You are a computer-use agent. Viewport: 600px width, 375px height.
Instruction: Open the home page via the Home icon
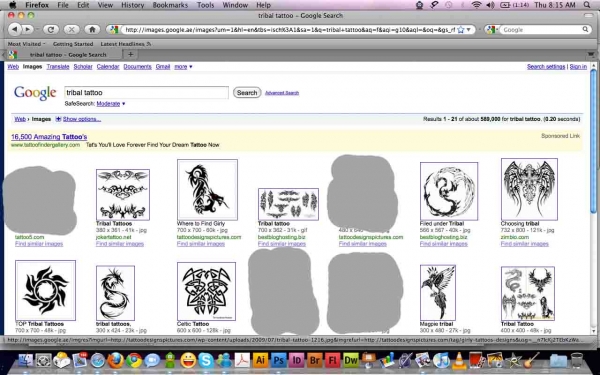click(92, 29)
